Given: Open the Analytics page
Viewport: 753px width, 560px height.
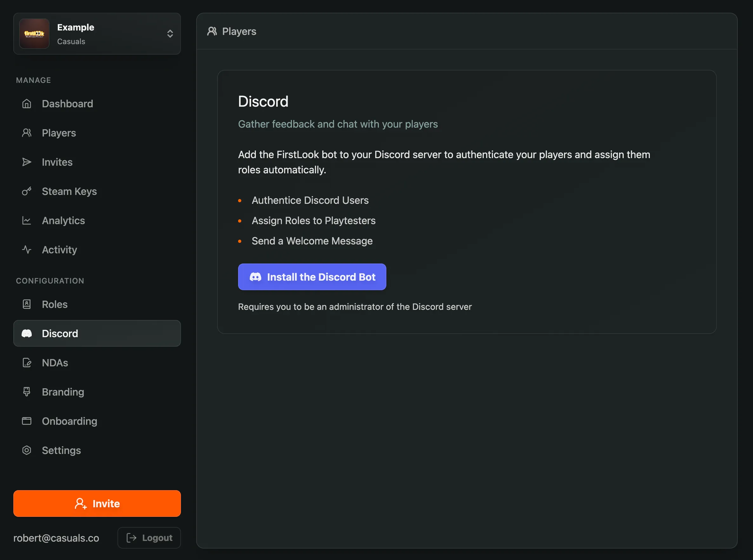Looking at the screenshot, I should point(97,220).
